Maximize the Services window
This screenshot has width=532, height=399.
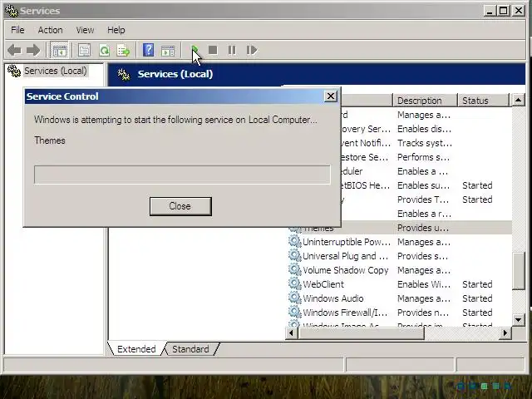point(504,11)
